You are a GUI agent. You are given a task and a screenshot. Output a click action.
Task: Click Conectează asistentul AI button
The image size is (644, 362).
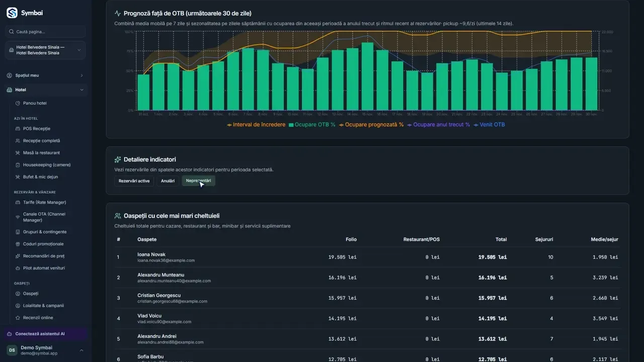point(46,334)
